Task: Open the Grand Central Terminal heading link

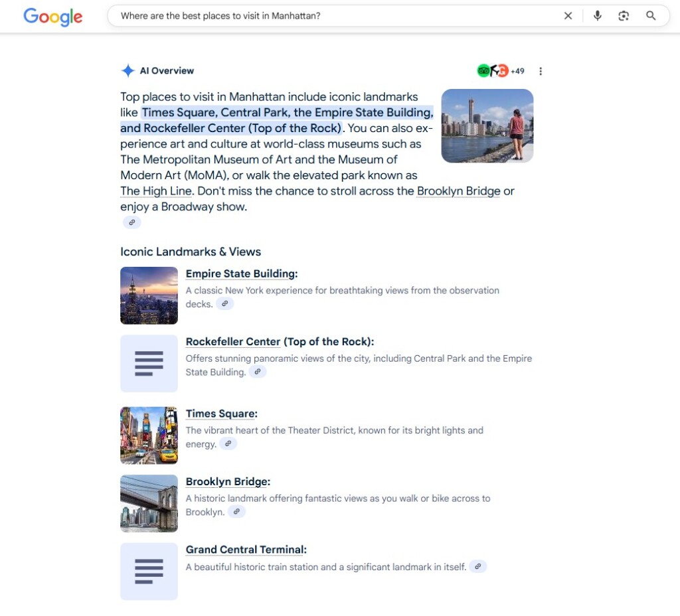Action: (x=246, y=550)
